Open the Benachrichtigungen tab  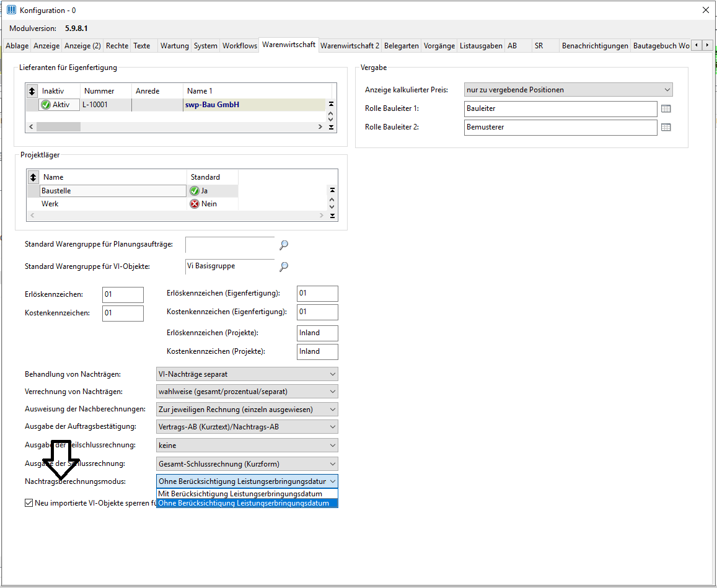tap(595, 46)
